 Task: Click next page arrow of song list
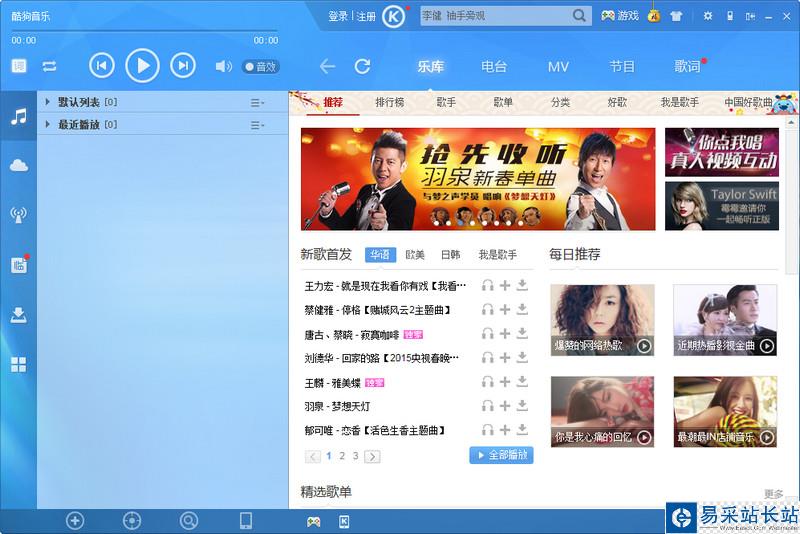[x=372, y=456]
